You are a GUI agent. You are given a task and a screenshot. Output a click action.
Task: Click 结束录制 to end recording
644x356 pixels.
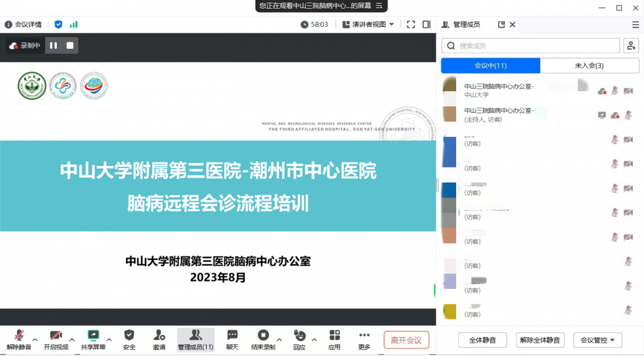[x=263, y=340]
